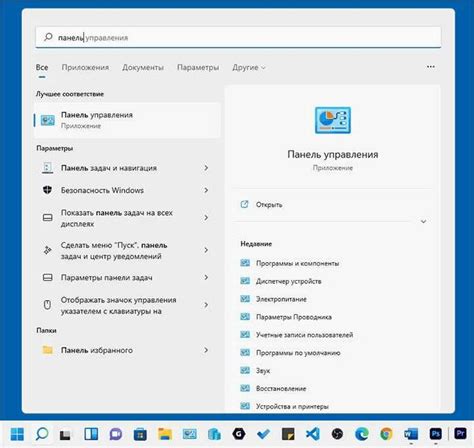
Task: Click the large Панель управления preview icon
Action: [x=333, y=120]
